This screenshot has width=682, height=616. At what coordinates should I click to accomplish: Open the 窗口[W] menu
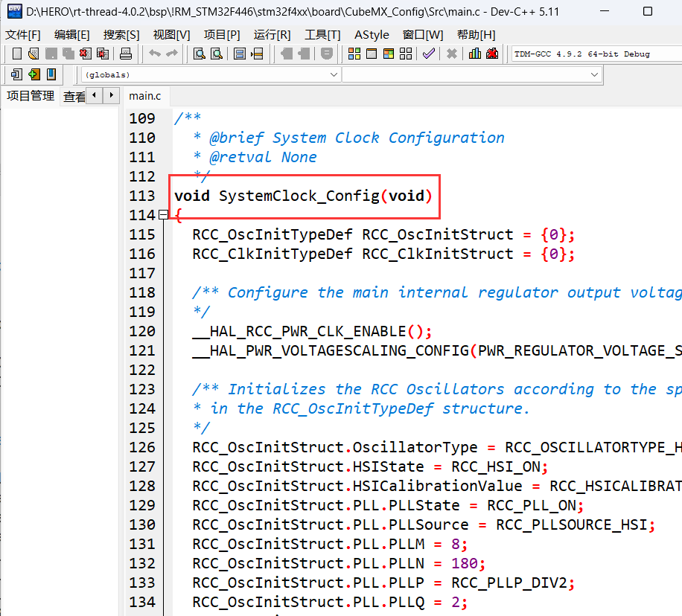423,35
